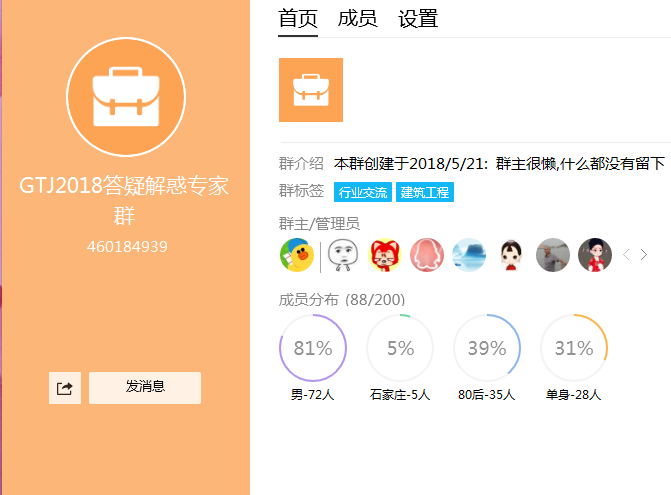This screenshot has height=495, width=671.
Task: Open the red fox cartoon admin avatar
Action: (x=385, y=255)
